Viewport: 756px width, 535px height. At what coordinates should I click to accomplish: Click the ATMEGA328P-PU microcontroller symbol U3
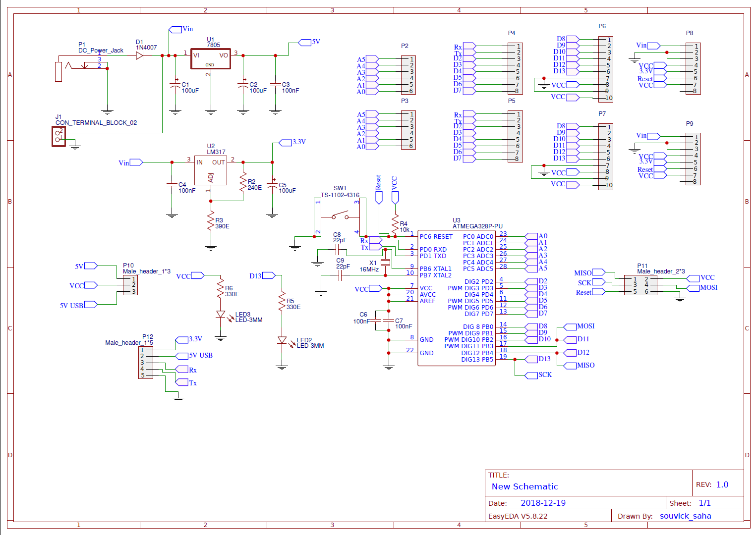(x=456, y=297)
